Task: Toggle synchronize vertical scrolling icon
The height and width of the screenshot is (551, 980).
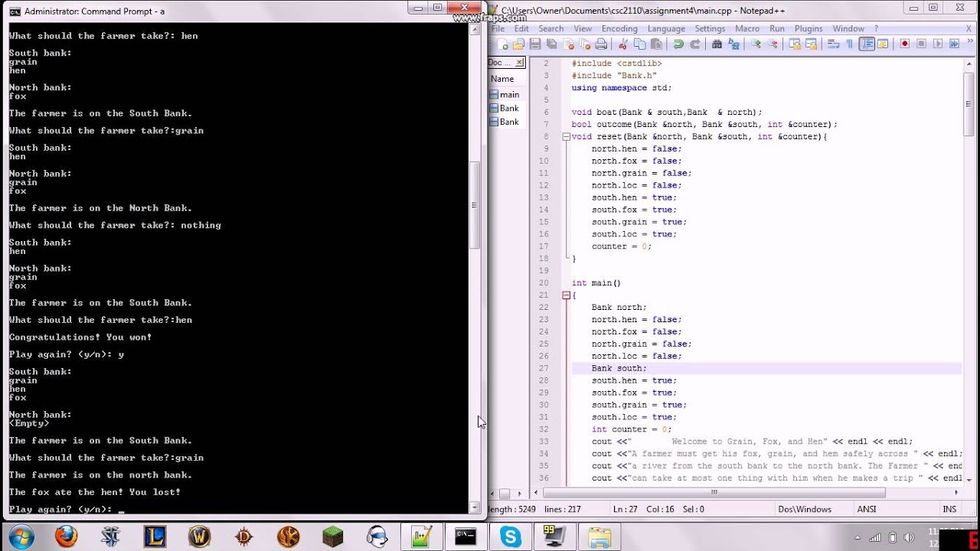Action: (794, 44)
